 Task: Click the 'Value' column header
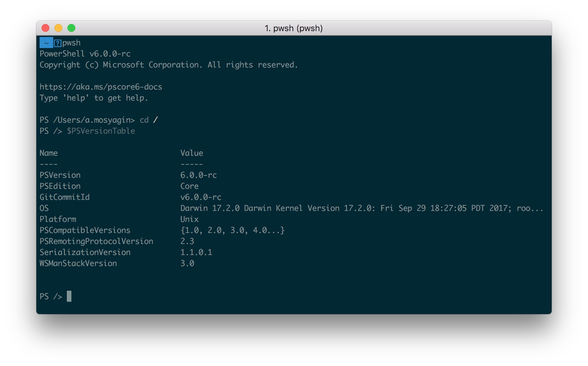coord(192,153)
